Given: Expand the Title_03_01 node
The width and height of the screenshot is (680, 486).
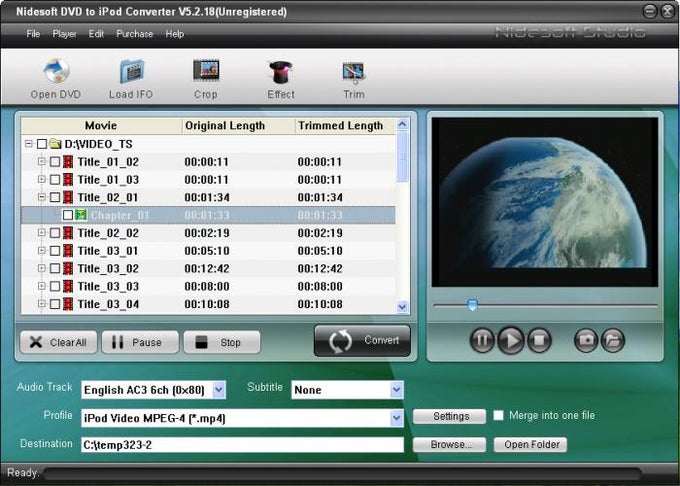Looking at the screenshot, I should (x=42, y=250).
